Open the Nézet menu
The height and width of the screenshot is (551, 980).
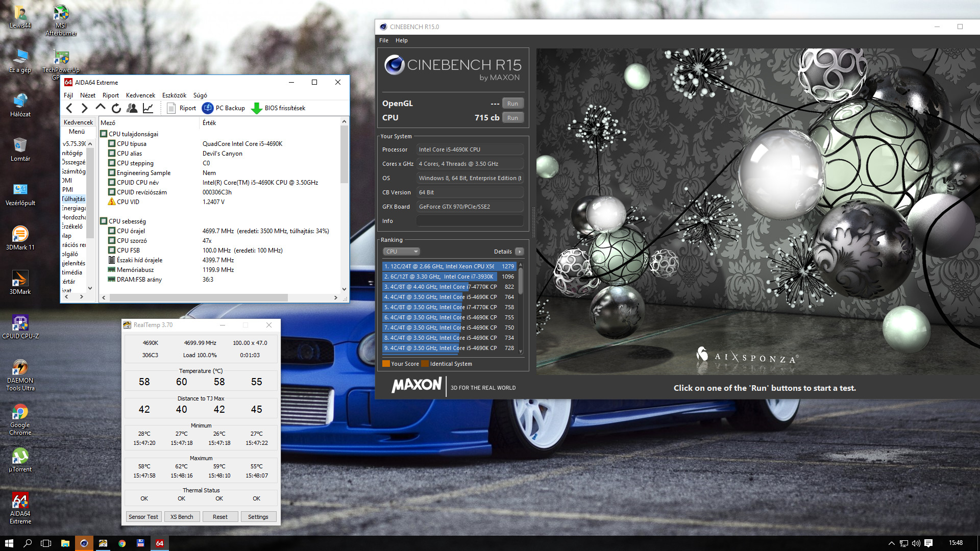(x=88, y=95)
